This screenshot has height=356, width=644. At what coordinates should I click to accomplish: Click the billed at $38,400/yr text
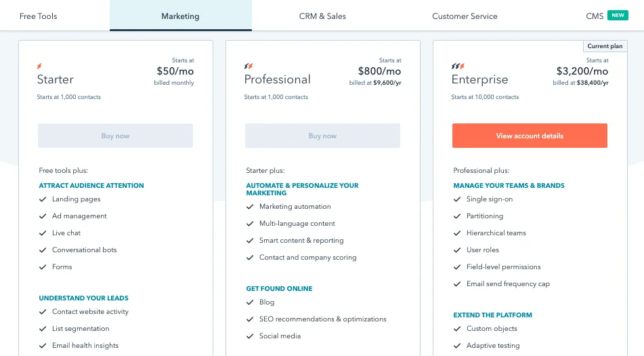click(581, 83)
